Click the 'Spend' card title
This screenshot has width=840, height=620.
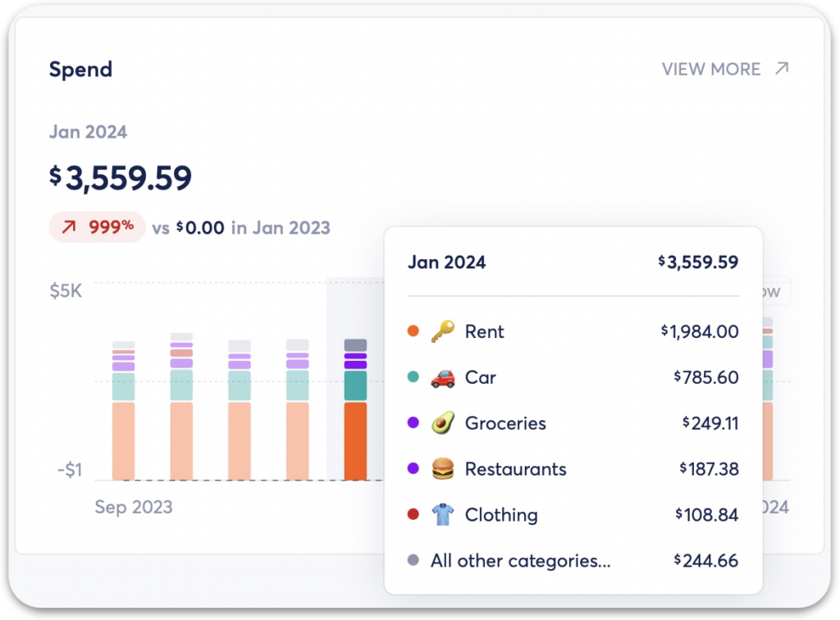pyautogui.click(x=81, y=70)
